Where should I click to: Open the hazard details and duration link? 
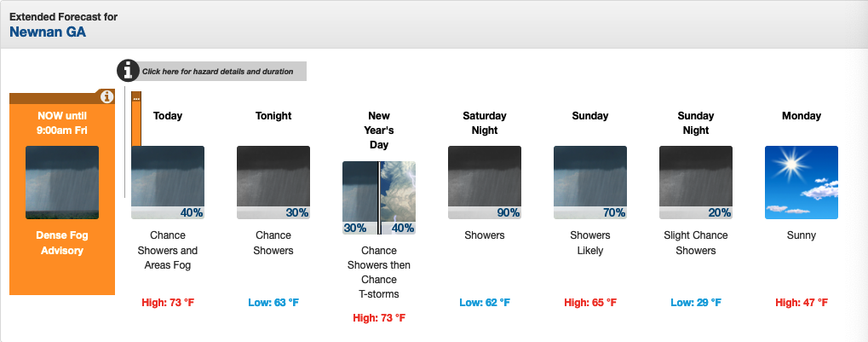click(x=218, y=72)
